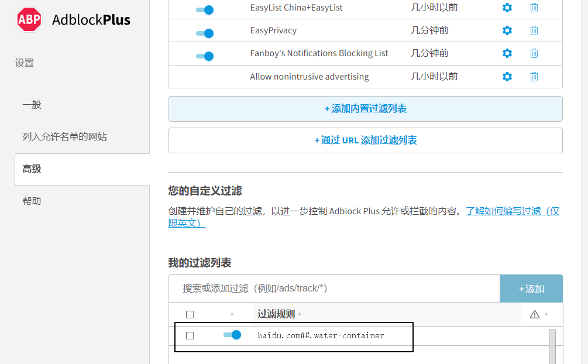Click + 添加内置过滤列表 button
The image size is (588, 364).
[366, 109]
